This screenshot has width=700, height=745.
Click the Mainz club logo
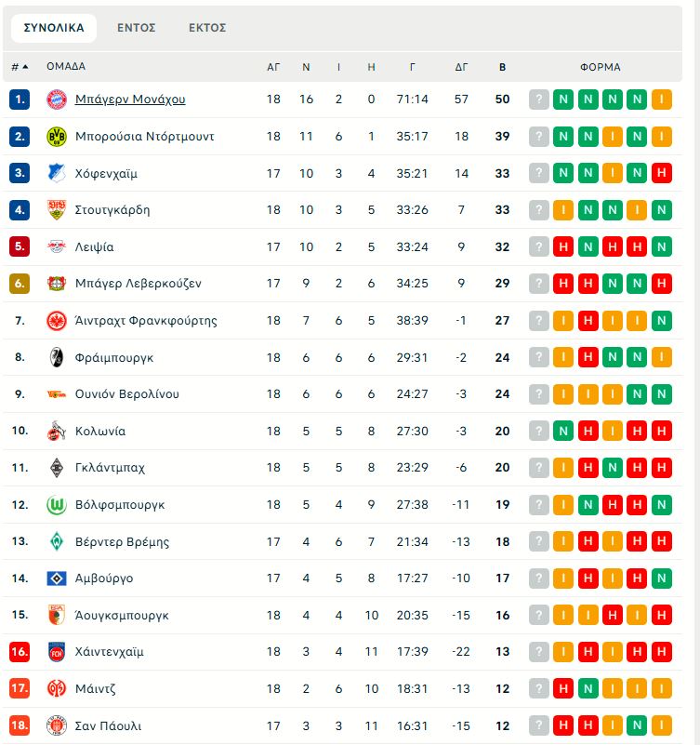(57, 689)
